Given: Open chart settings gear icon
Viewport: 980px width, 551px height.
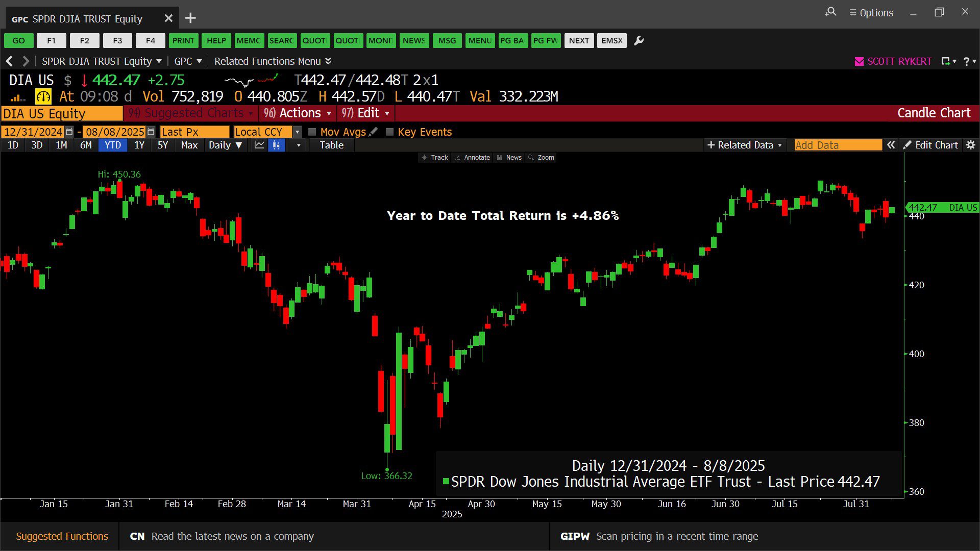Looking at the screenshot, I should (971, 145).
